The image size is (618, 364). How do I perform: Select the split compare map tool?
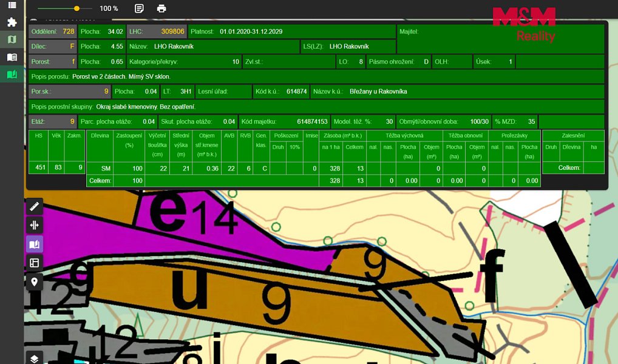[34, 225]
